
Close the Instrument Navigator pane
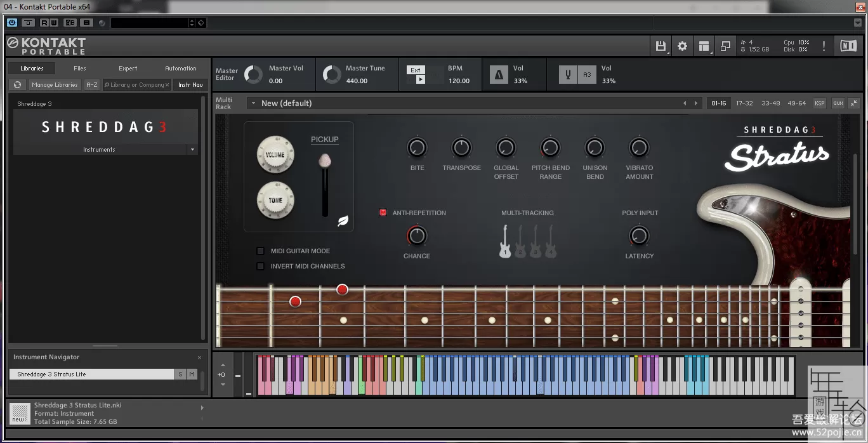[x=199, y=357]
